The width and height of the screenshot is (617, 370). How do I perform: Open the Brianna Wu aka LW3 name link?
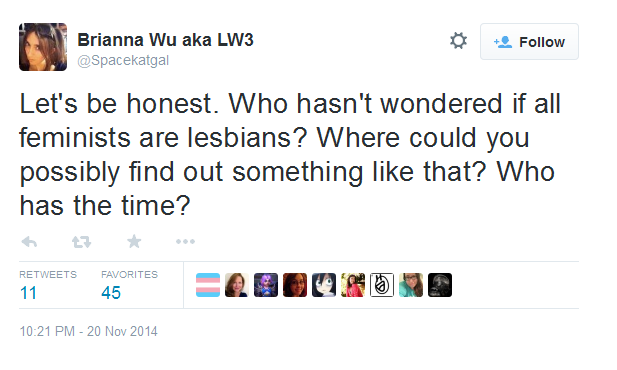tap(165, 40)
